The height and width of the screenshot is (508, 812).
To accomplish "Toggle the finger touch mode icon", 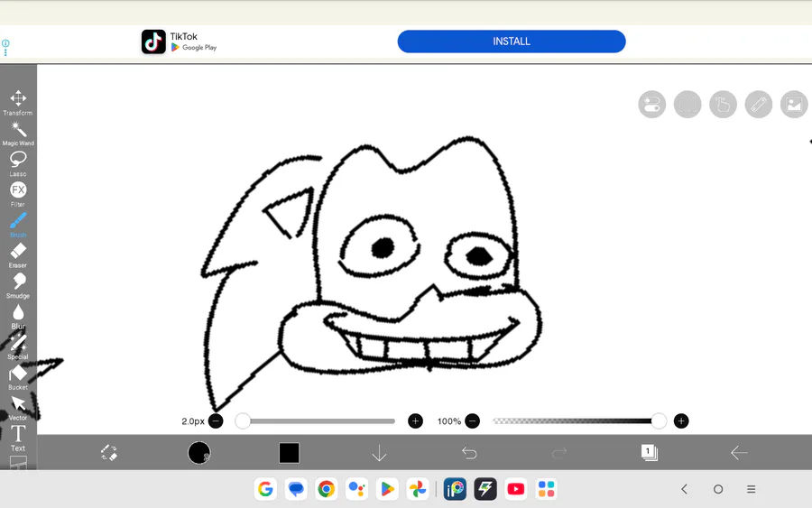I will point(723,105).
